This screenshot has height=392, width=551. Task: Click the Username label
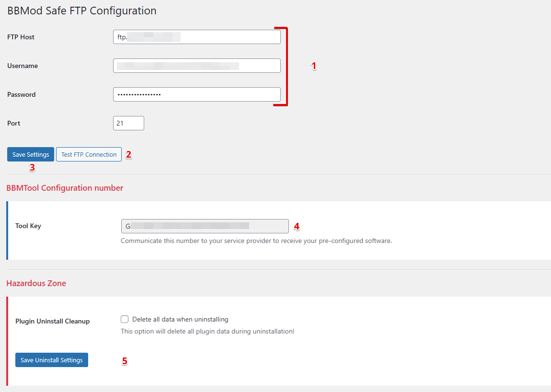[x=23, y=66]
